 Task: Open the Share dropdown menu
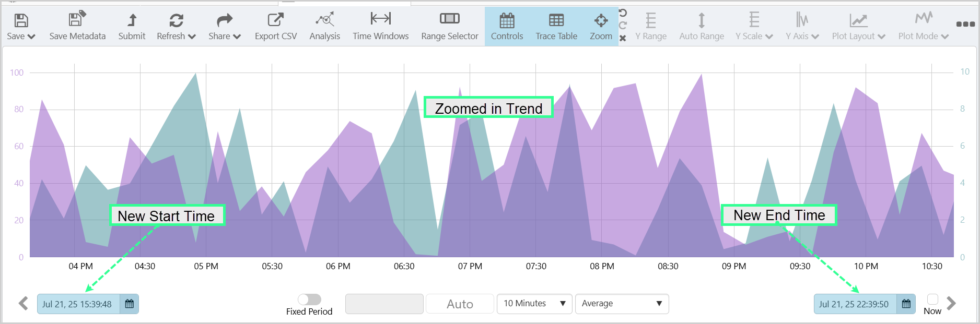[x=225, y=27]
